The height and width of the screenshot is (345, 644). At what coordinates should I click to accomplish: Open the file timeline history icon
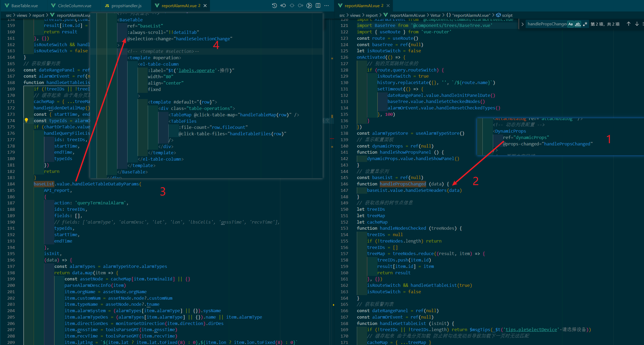pyautogui.click(x=274, y=6)
